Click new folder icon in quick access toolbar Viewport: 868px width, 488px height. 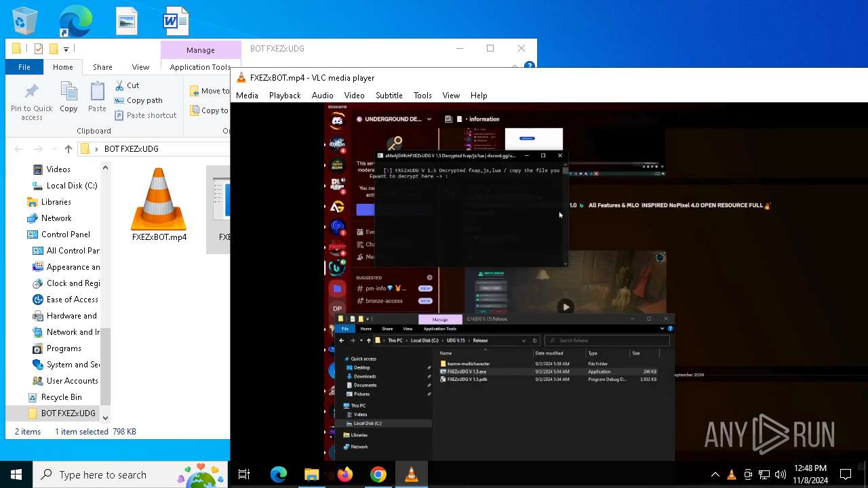[53, 49]
